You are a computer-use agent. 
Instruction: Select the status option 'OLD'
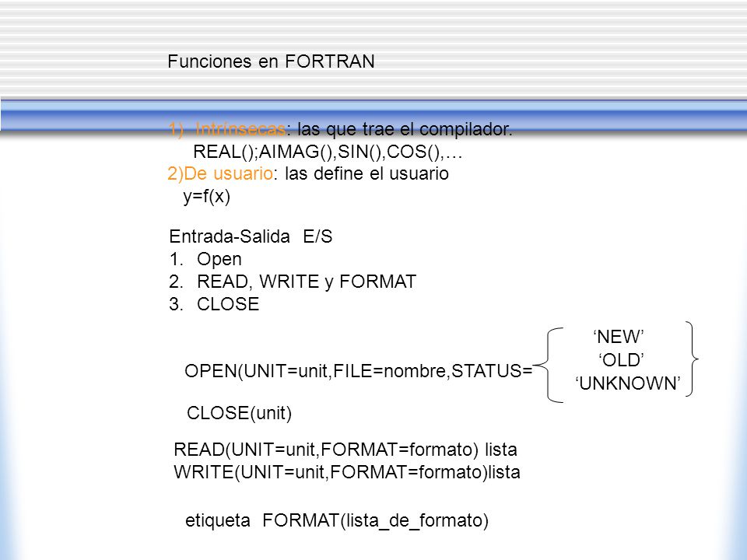[621, 360]
